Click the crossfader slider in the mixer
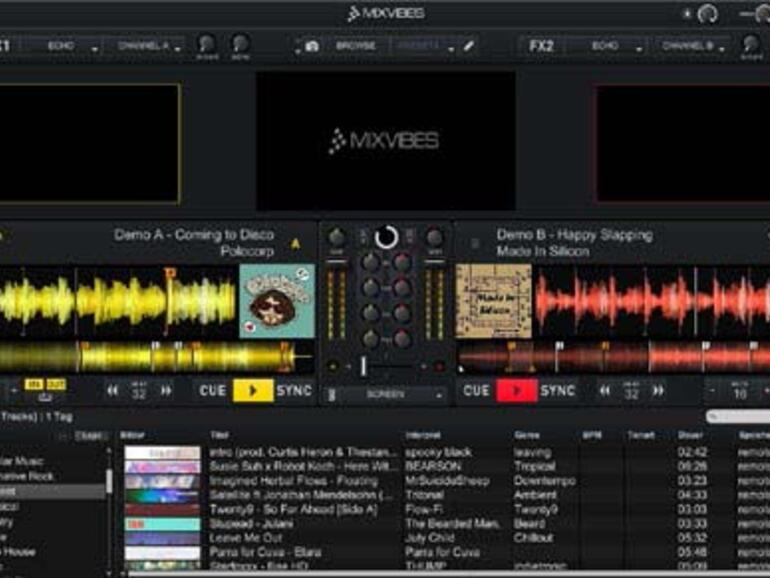Screen dimensions: 770x578 coord(363,366)
